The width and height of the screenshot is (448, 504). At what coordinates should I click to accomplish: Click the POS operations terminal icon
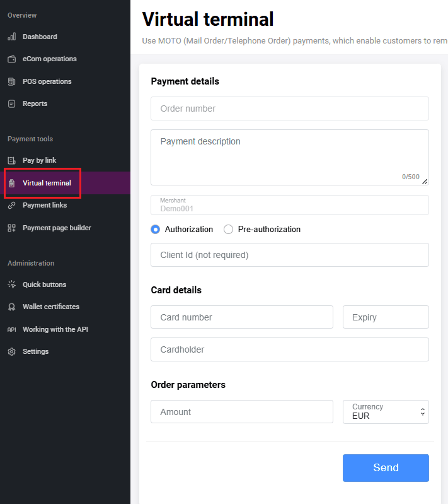coord(11,81)
